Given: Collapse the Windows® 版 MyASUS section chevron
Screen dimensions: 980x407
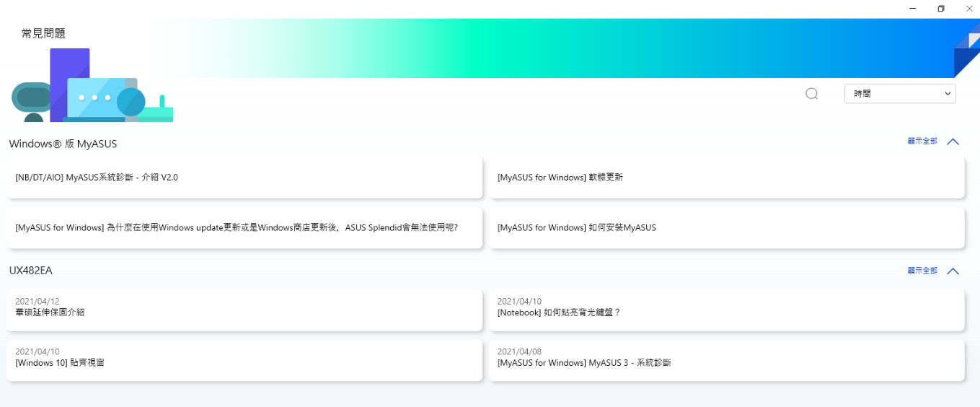Looking at the screenshot, I should pyautogui.click(x=953, y=141).
